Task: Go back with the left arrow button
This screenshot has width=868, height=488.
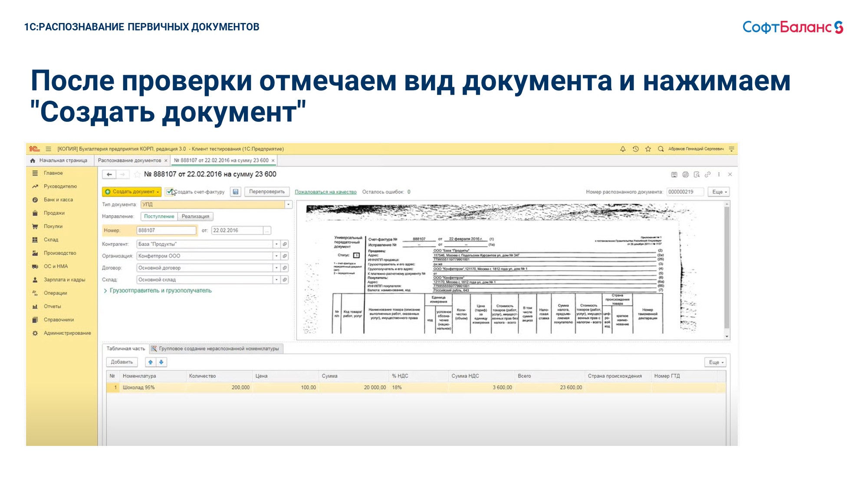Action: click(109, 174)
